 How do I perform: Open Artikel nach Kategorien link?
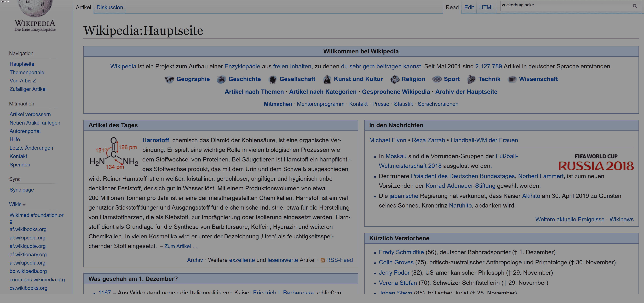coord(323,92)
